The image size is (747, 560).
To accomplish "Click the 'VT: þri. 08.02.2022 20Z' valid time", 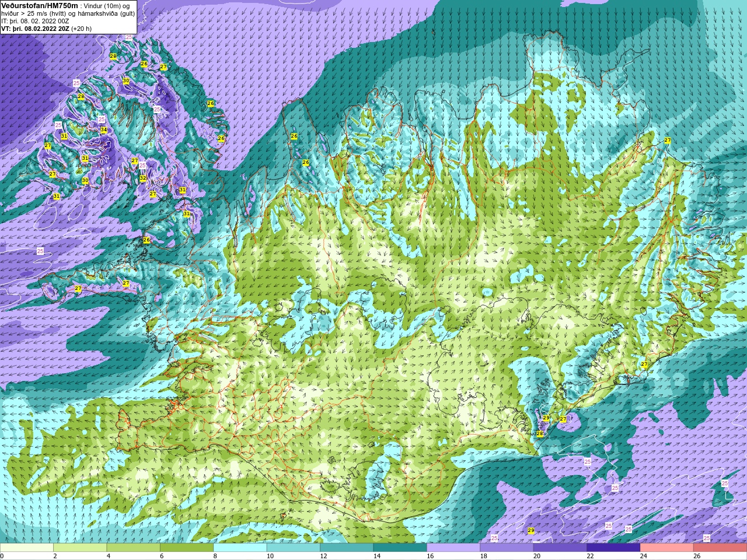I will pyautogui.click(x=35, y=29).
